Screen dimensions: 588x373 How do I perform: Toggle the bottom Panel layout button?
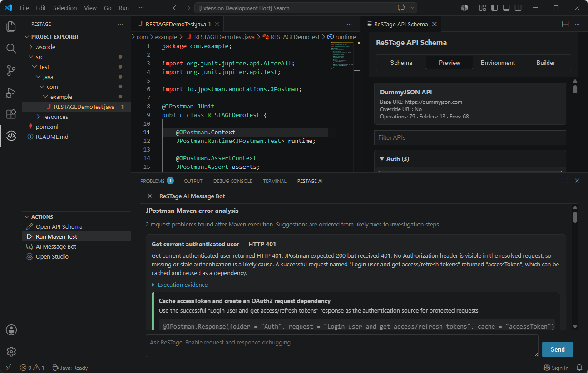pos(506,8)
